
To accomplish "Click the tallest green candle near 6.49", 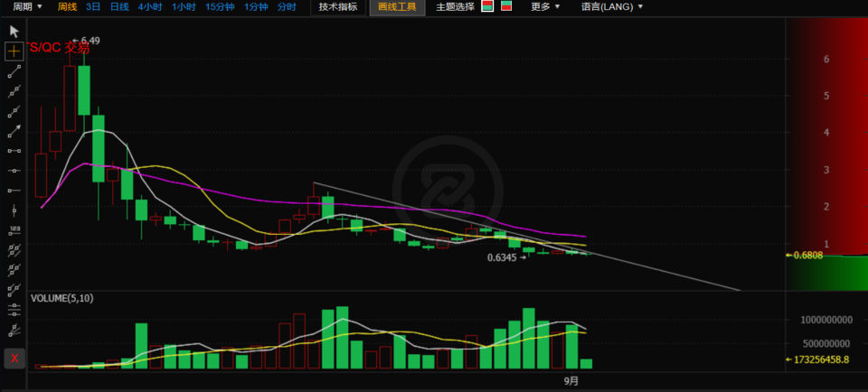I will pyautogui.click(x=84, y=90).
